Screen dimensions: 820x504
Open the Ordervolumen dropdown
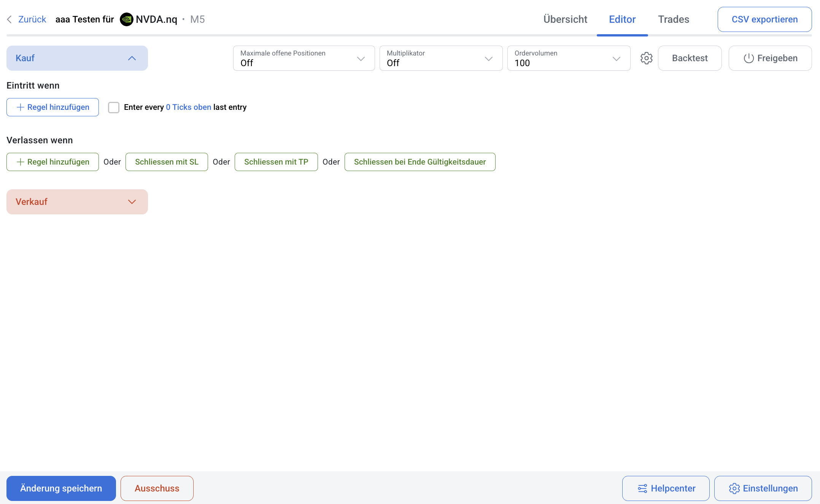coord(569,58)
